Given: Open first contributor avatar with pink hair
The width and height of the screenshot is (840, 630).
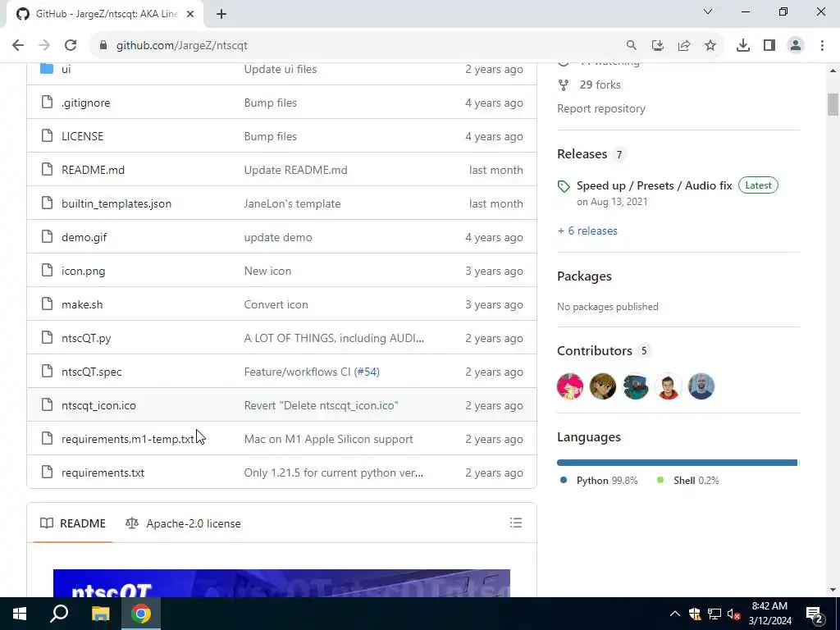Looking at the screenshot, I should point(570,386).
